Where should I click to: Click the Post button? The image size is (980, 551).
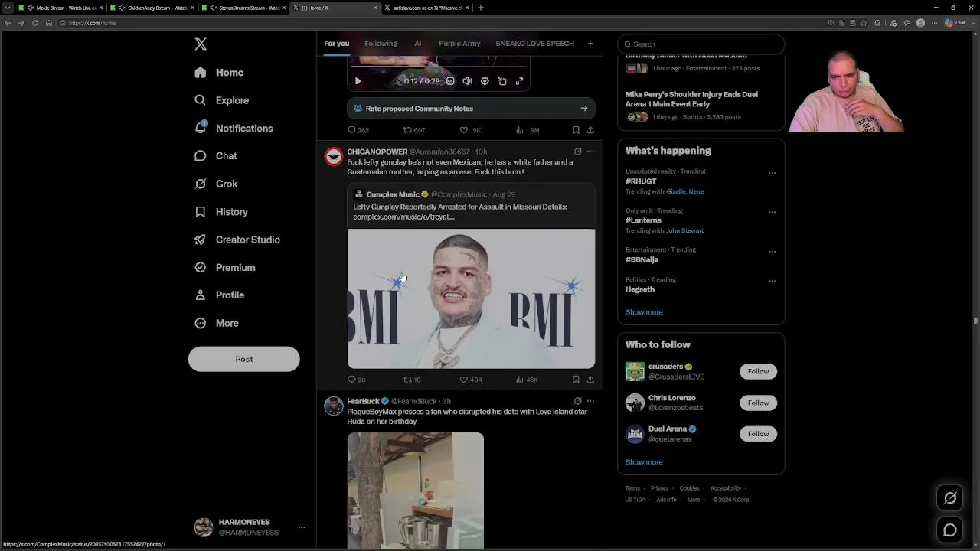[244, 359]
